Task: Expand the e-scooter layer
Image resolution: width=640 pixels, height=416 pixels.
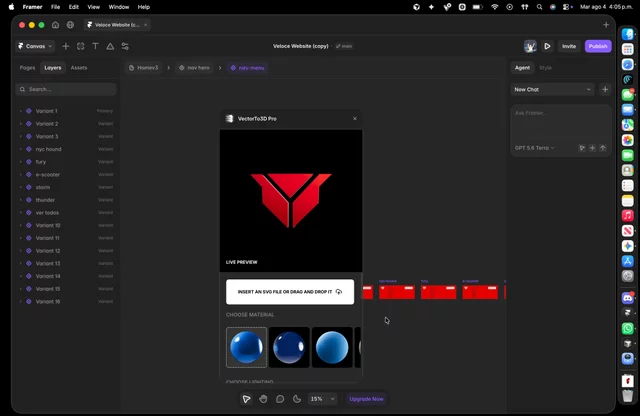Action: pyautogui.click(x=20, y=174)
